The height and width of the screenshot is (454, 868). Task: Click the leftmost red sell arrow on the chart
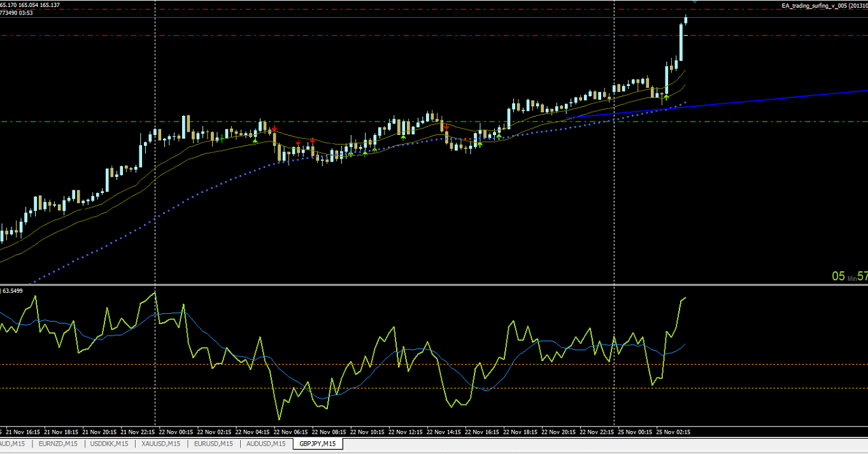coord(274,129)
